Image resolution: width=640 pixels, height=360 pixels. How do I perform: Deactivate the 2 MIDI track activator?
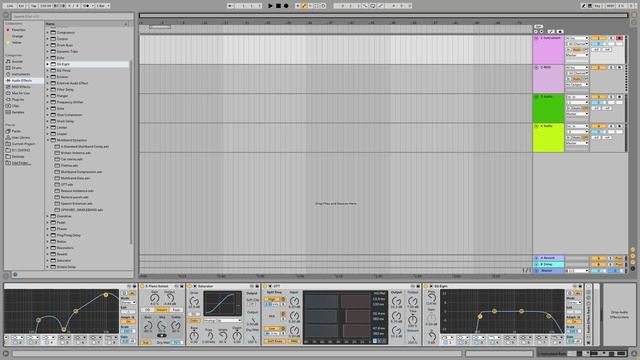[x=598, y=68]
